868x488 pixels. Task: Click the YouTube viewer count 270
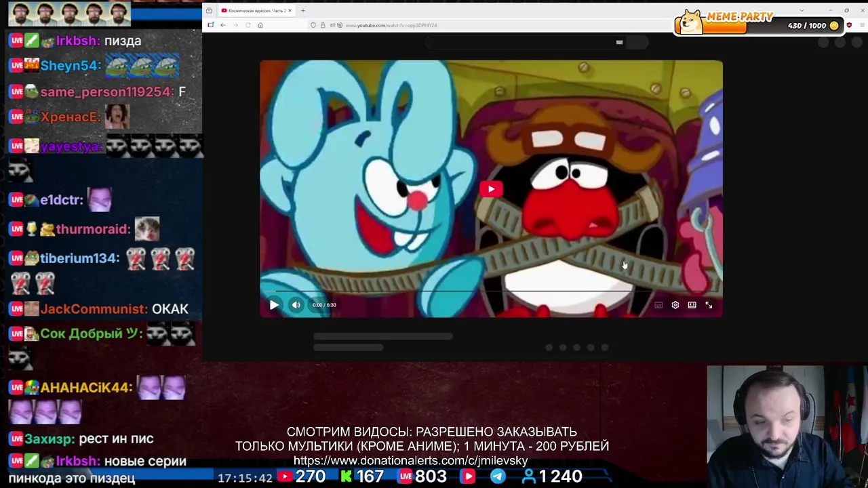[311, 476]
